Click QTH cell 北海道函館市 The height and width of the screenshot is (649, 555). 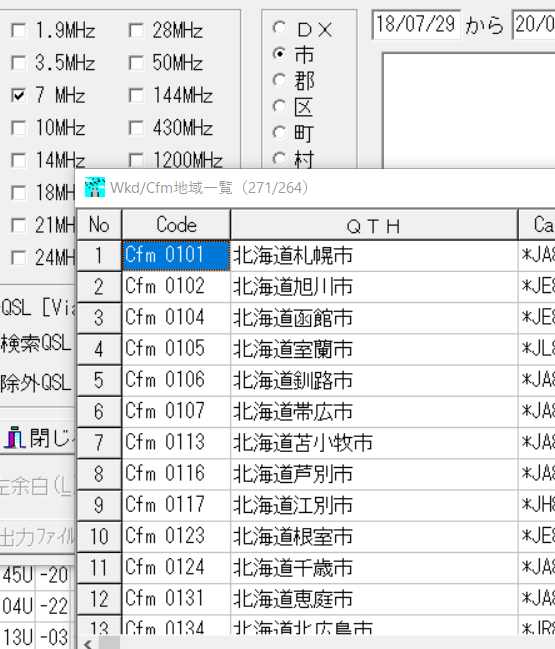pyautogui.click(x=374, y=318)
